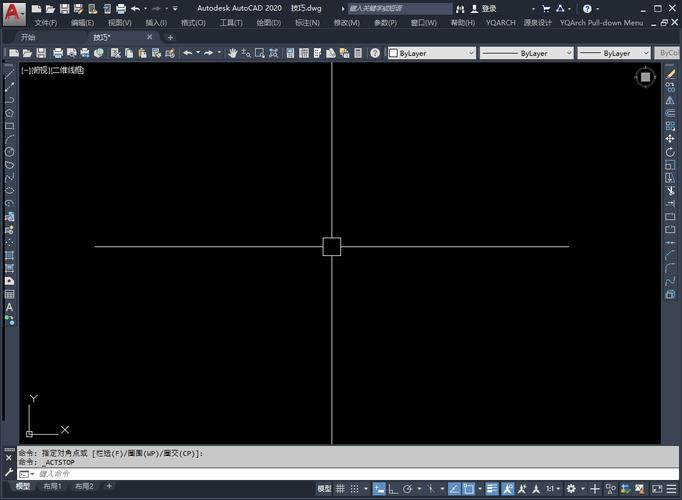
Task: Click the Help question mark icon
Action: click(587, 9)
